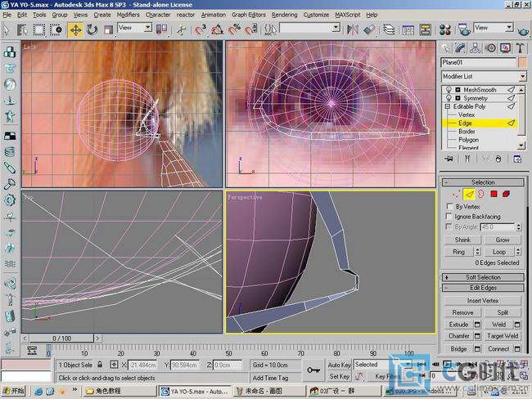Image resolution: width=532 pixels, height=399 pixels.
Task: Open the Display command panel tab
Action: 505,48
